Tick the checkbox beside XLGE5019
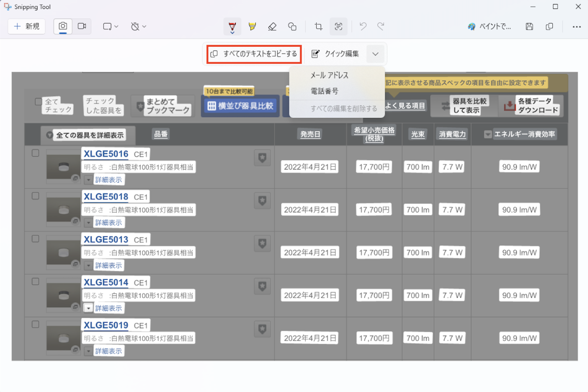Screen dimensions: 588x392 35,324
